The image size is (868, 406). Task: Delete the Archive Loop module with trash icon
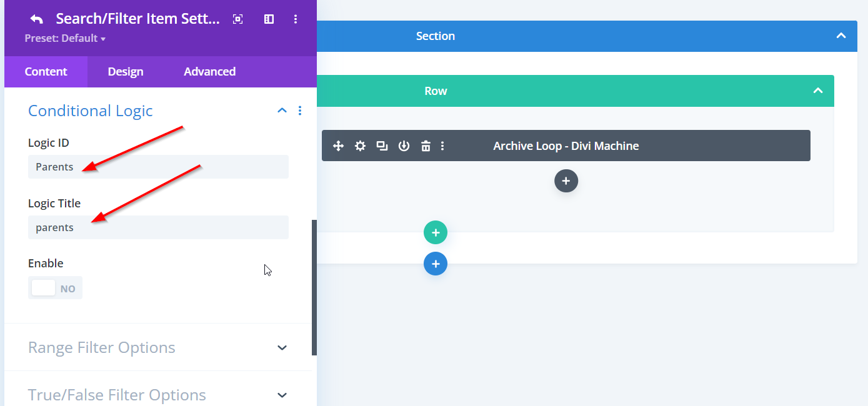426,146
